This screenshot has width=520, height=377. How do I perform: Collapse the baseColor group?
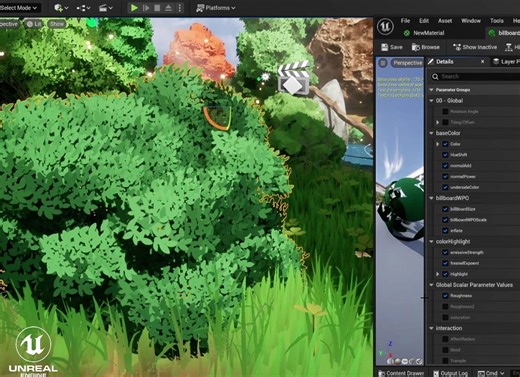click(x=431, y=133)
